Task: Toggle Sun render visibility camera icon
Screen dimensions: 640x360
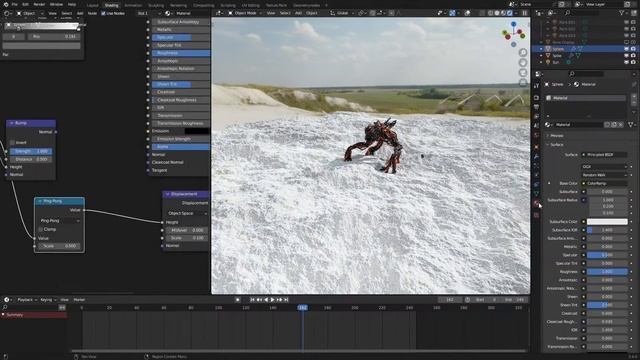Action: (633, 62)
